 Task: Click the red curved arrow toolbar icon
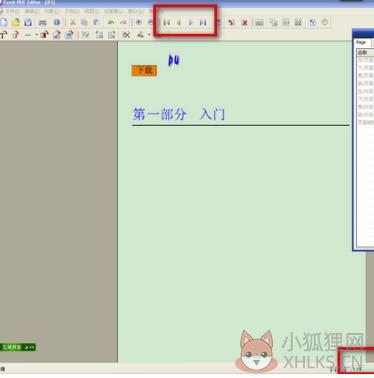231,23
